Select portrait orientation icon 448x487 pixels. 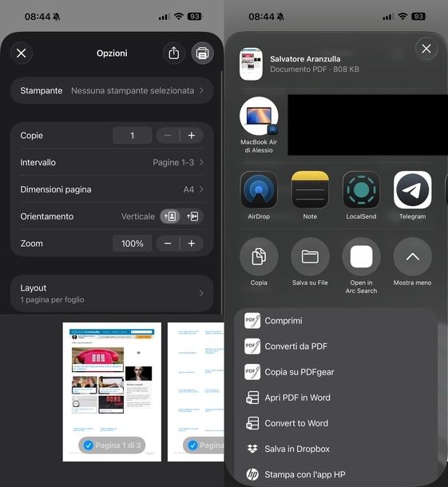pos(170,216)
